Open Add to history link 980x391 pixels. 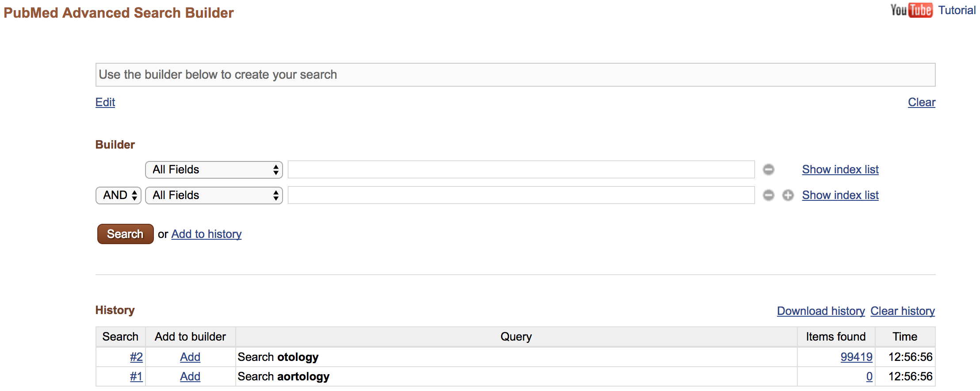206,234
